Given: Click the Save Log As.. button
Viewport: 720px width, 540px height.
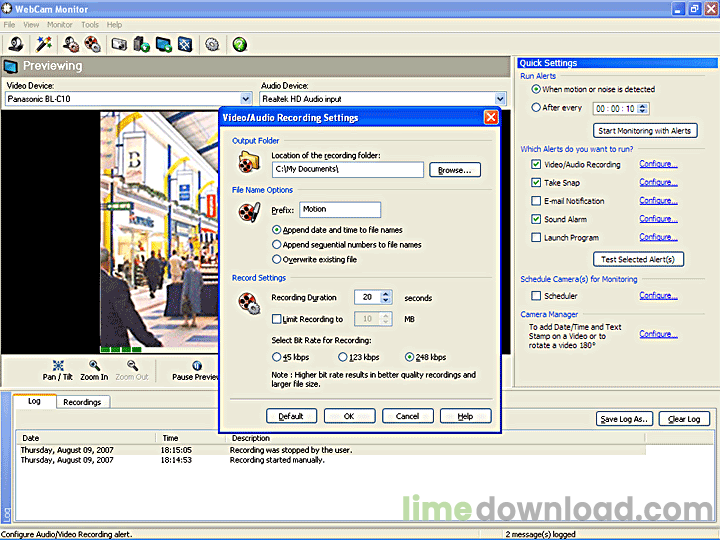Looking at the screenshot, I should coord(624,419).
